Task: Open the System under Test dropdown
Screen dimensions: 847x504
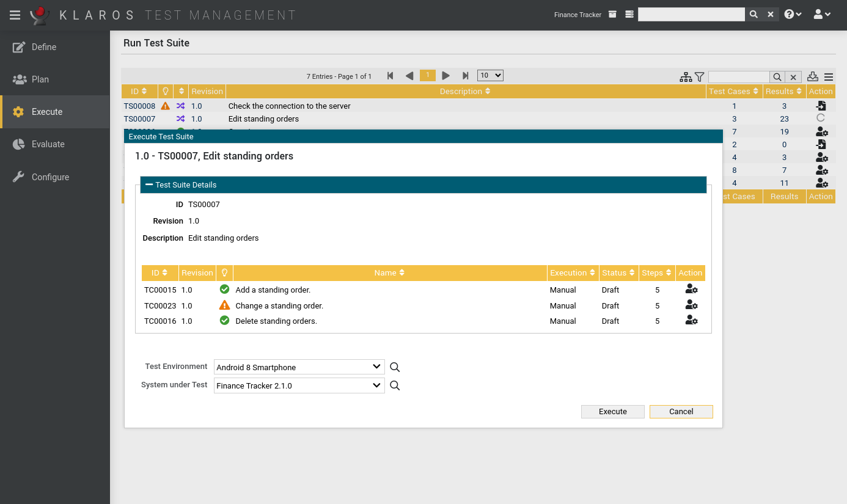Action: coord(298,385)
